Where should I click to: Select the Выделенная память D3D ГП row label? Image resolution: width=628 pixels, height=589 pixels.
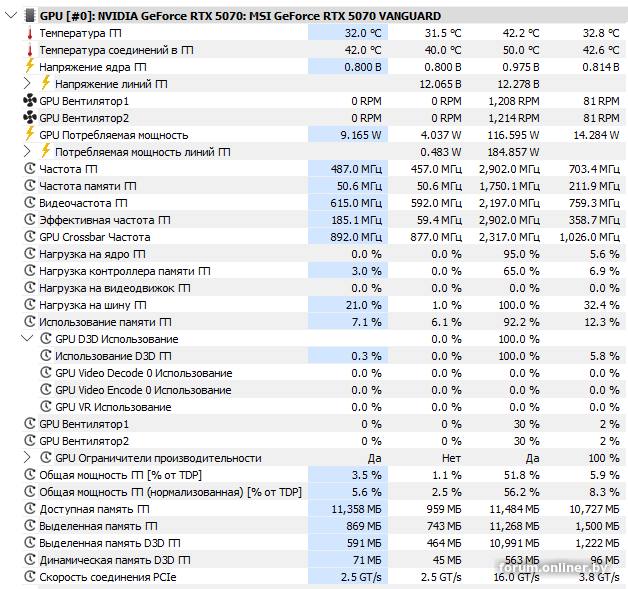click(x=109, y=543)
